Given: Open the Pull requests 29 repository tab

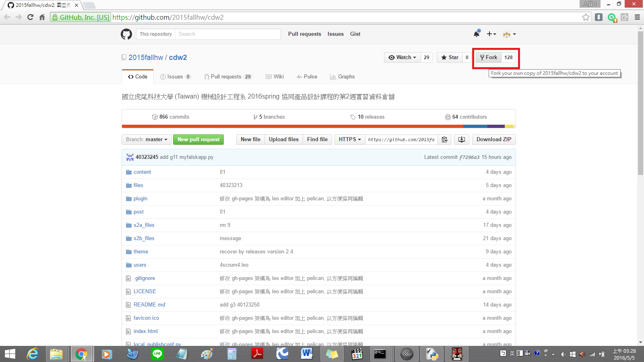Looking at the screenshot, I should pos(228,77).
